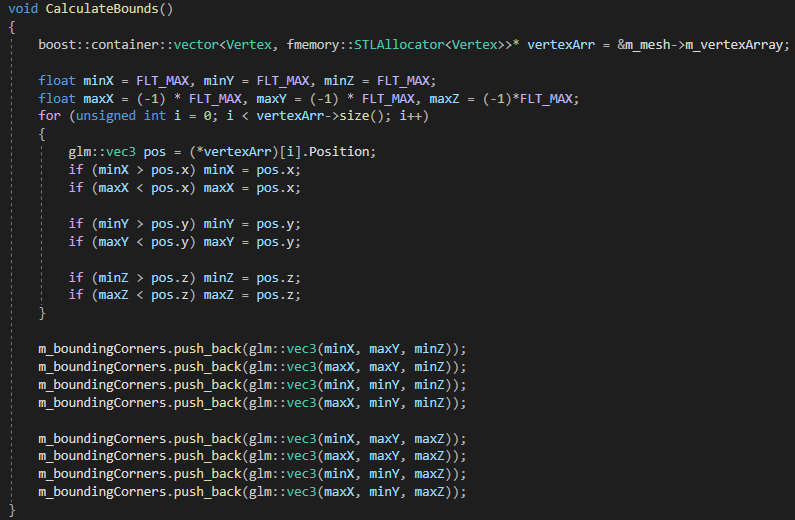Click the CalculateBounds function name
This screenshot has height=520, width=795.
[102, 9]
